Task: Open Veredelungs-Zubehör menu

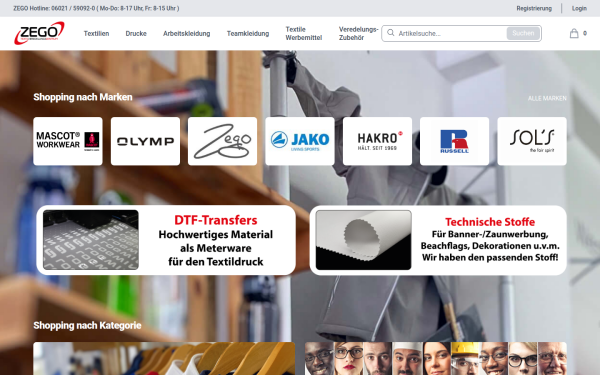Action: click(358, 34)
